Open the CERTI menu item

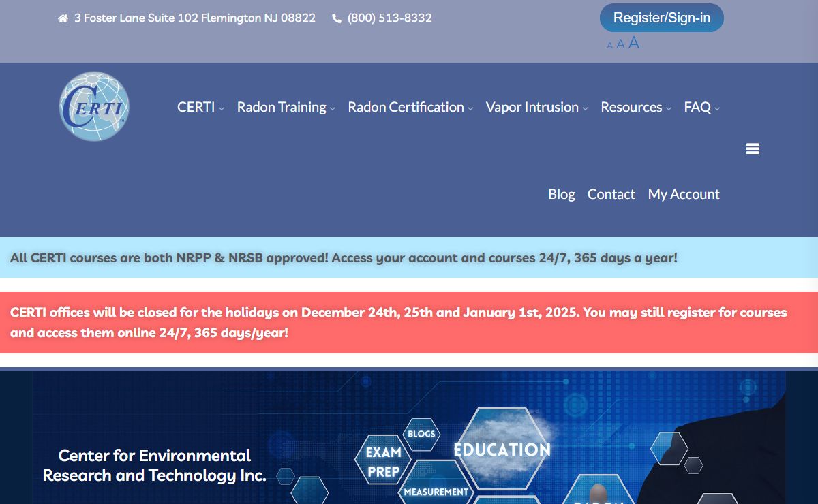click(x=196, y=107)
